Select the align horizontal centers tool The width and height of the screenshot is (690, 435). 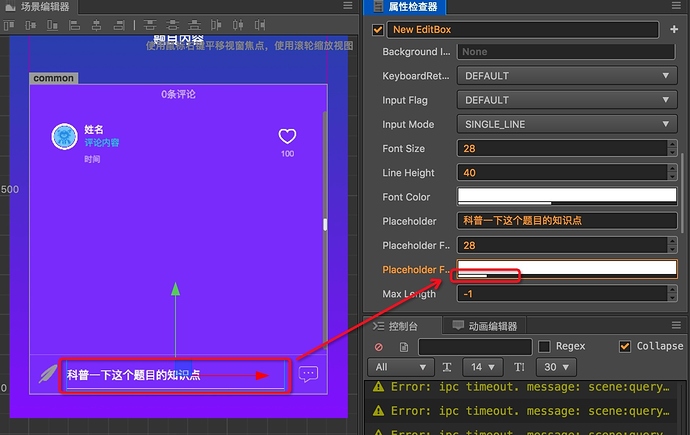[96, 25]
